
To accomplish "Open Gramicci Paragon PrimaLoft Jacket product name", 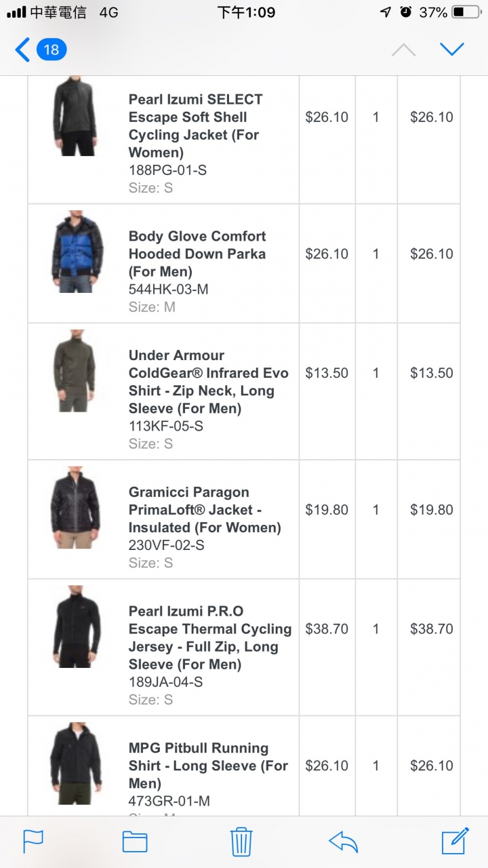I will point(205,509).
